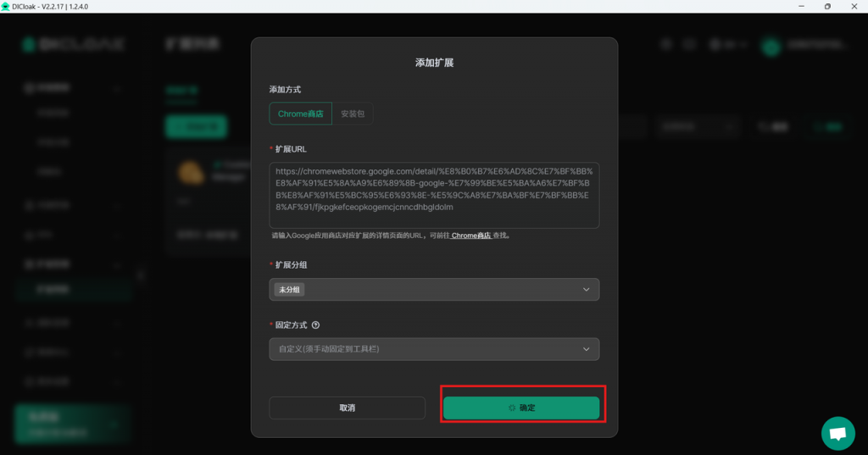Viewport: 868px width, 455px height.
Task: Click into the 扩展URL text box
Action: (x=434, y=195)
